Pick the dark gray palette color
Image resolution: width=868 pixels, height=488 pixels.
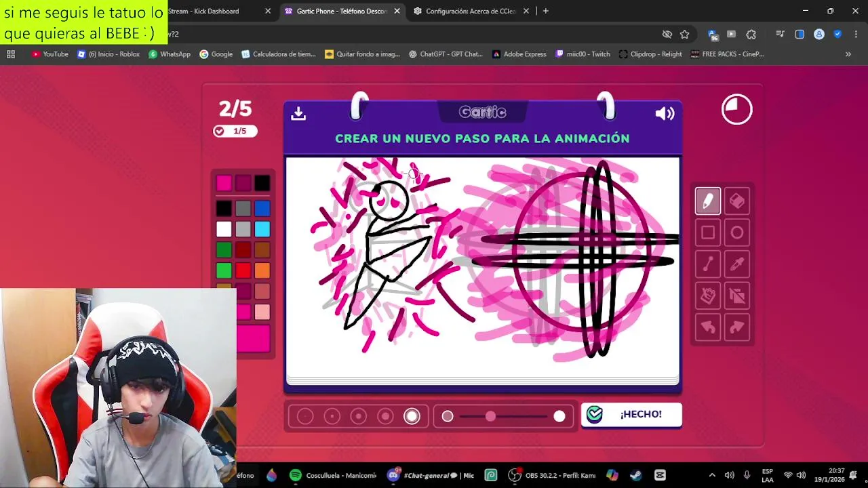243,208
